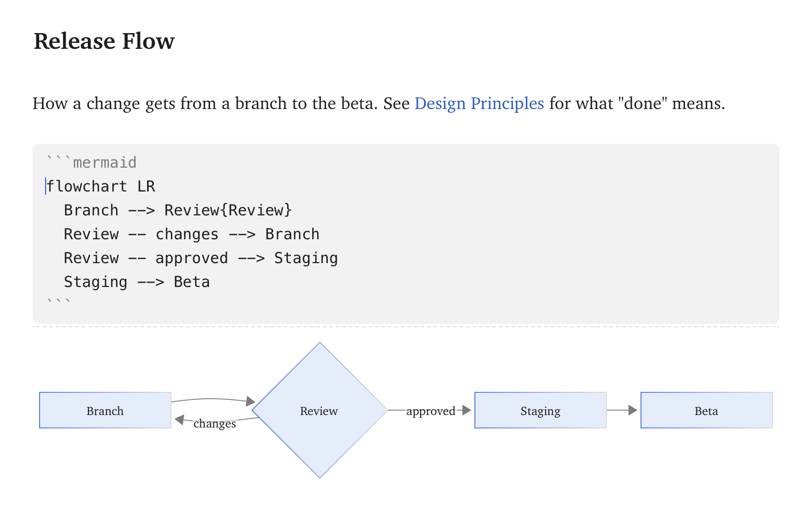812x510 pixels.
Task: Click the 'Staging --> Beta' code line
Action: click(x=137, y=282)
